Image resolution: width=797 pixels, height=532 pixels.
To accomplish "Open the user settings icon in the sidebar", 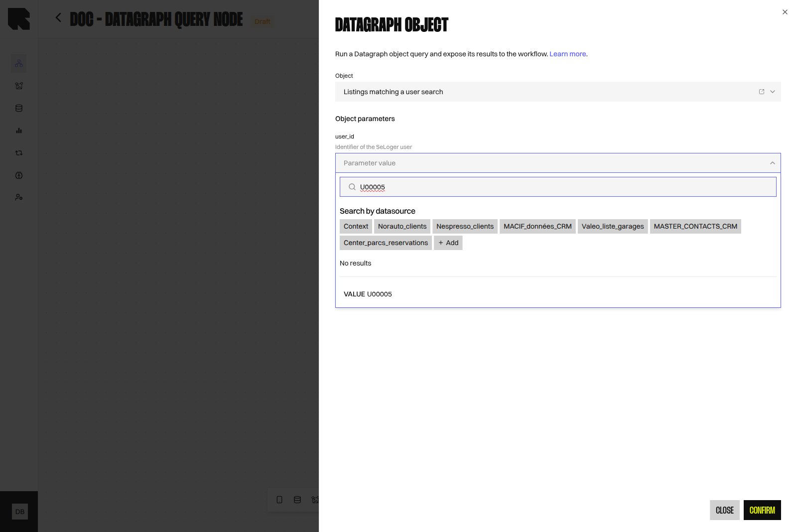I will coord(19,197).
